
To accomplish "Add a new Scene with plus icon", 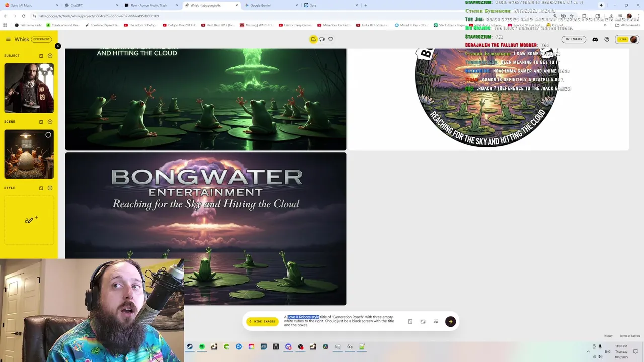I will 50,122.
